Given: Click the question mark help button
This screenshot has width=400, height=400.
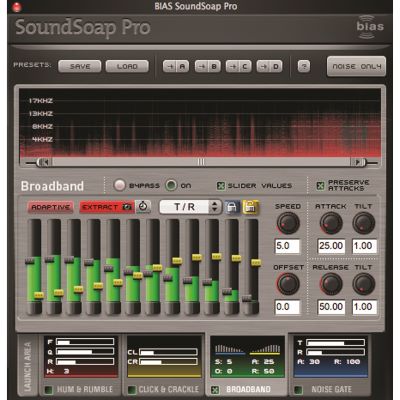Looking at the screenshot, I should pyautogui.click(x=303, y=66).
